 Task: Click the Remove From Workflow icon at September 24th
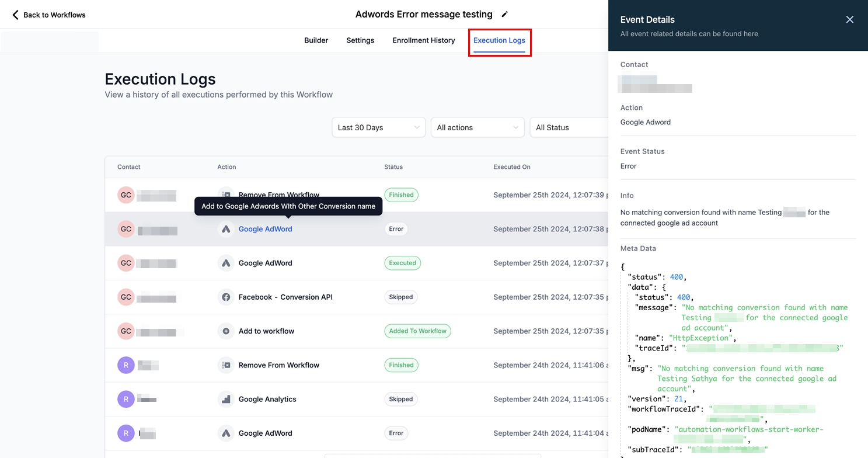(x=226, y=365)
